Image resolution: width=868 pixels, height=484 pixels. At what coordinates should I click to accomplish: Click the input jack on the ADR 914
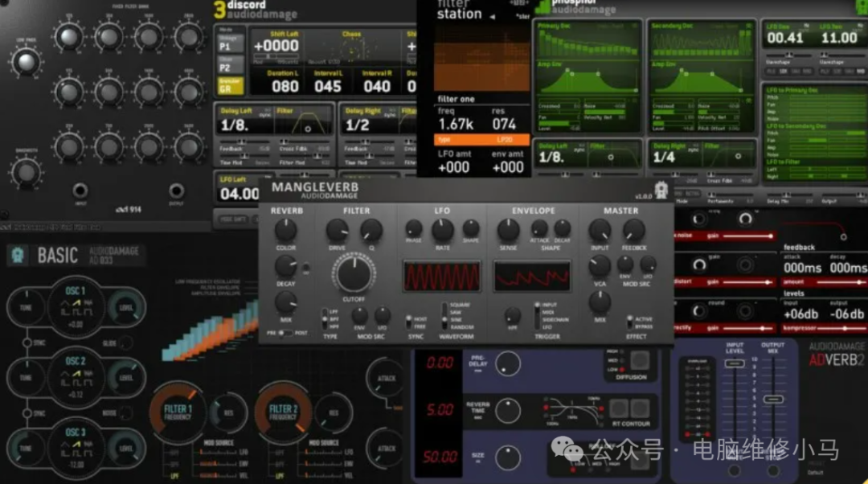point(80,191)
